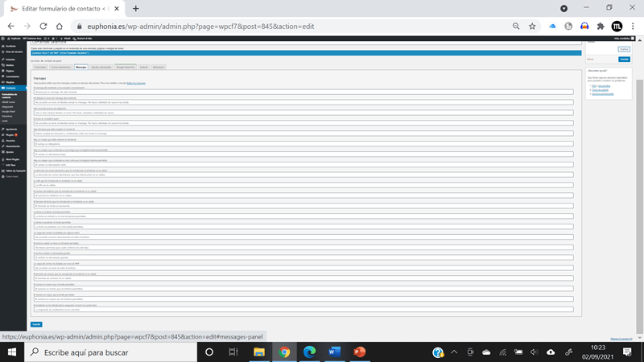Open Escritorio in the WordPress sidebar
Image resolution: width=644 pixels, height=362 pixels.
pos(10,47)
